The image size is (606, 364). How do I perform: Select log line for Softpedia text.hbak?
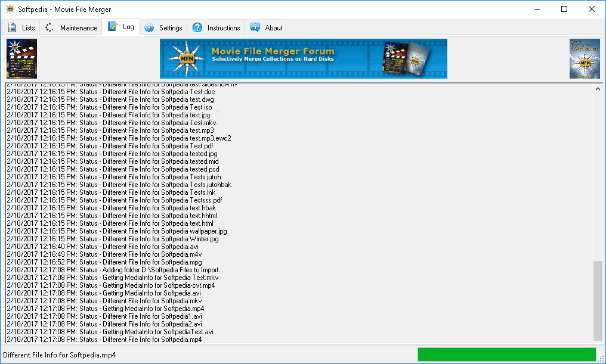[112, 208]
